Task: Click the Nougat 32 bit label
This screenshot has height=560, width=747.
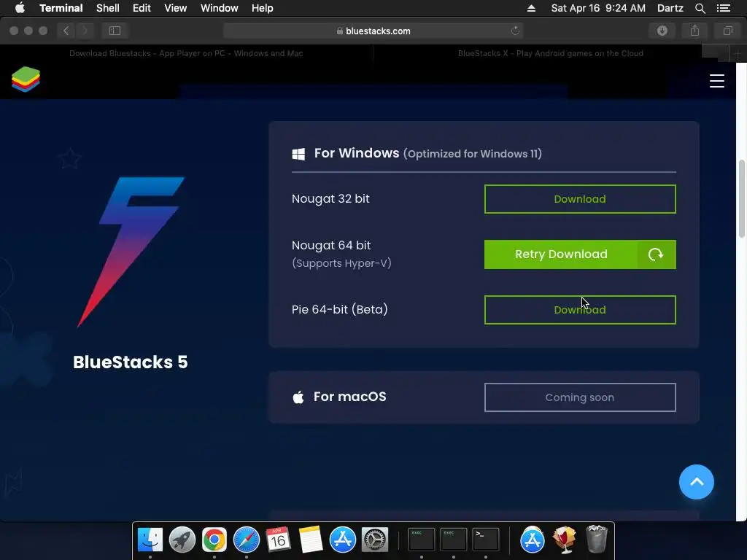Action: coord(330,198)
